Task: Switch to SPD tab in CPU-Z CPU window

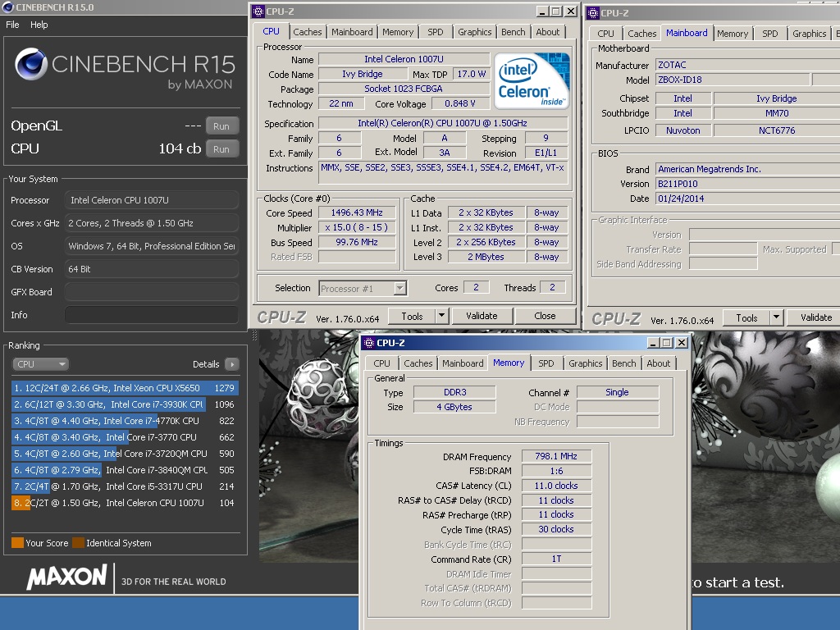Action: 436,32
